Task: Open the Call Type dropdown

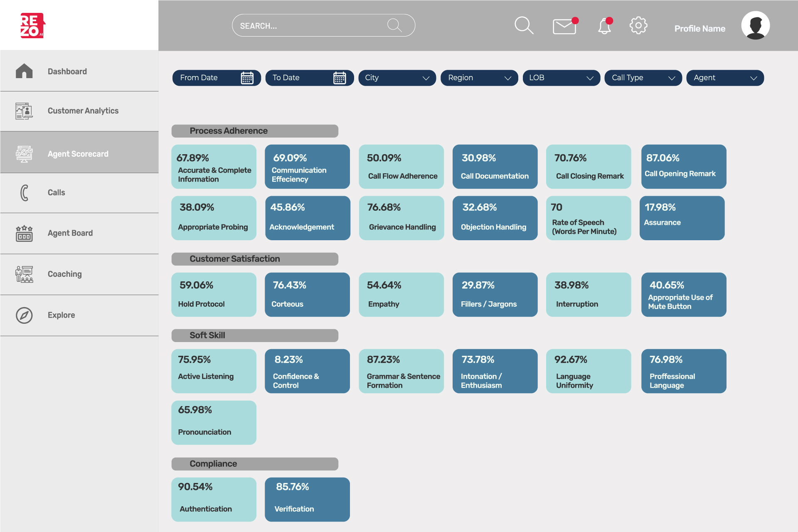Action: 672,78
